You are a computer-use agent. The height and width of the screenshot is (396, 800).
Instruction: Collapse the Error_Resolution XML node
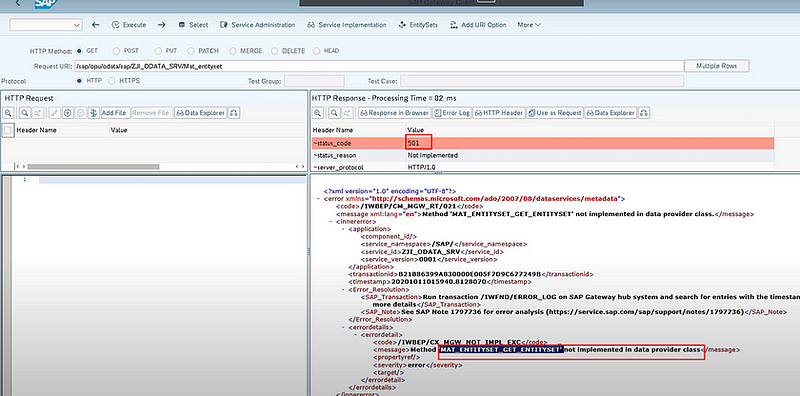pyautogui.click(x=343, y=289)
